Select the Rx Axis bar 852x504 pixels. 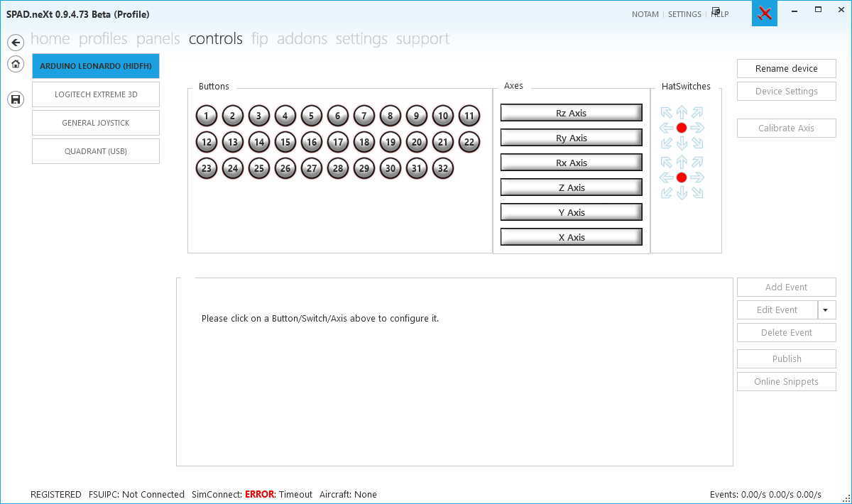(572, 163)
